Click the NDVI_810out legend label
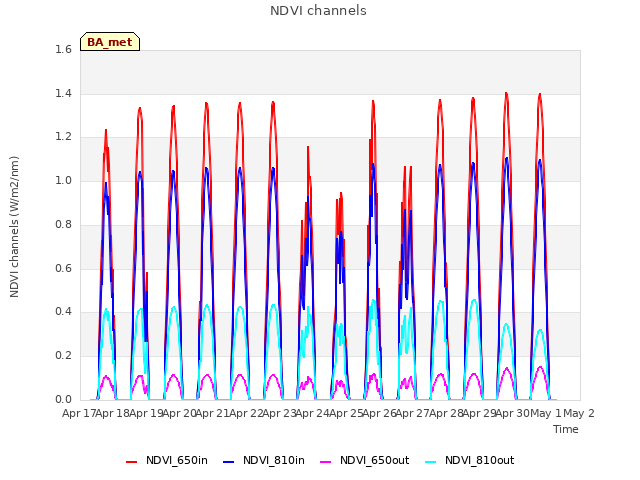The height and width of the screenshot is (480, 640). tap(480, 460)
